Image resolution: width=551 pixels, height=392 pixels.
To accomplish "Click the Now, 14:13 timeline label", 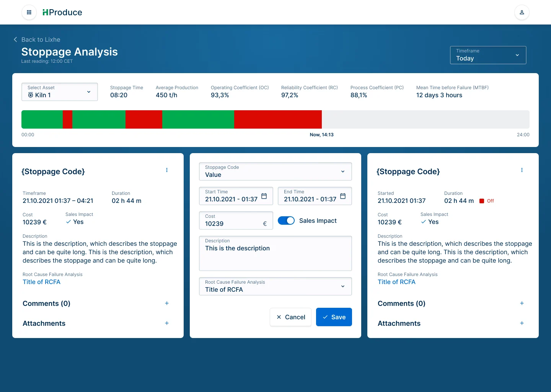I will pos(322,135).
